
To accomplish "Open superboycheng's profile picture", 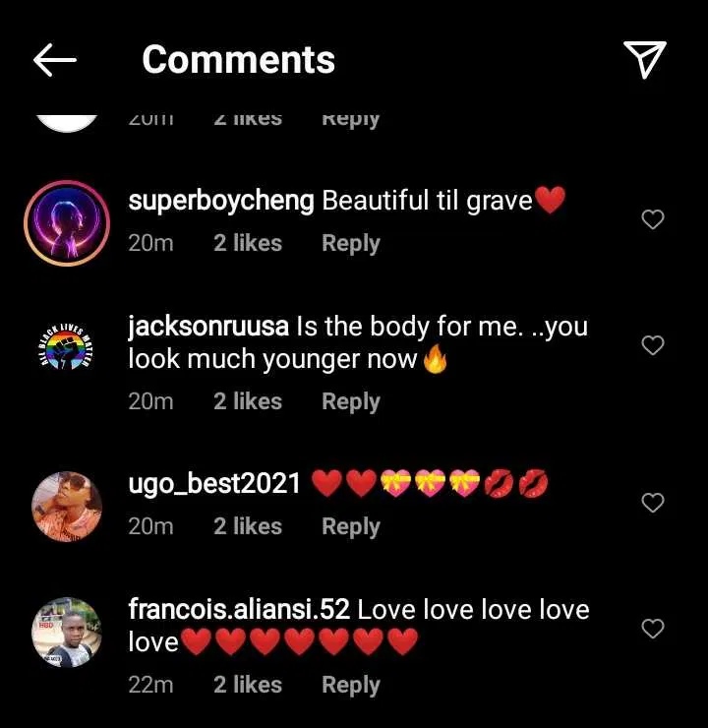I will pyautogui.click(x=67, y=222).
